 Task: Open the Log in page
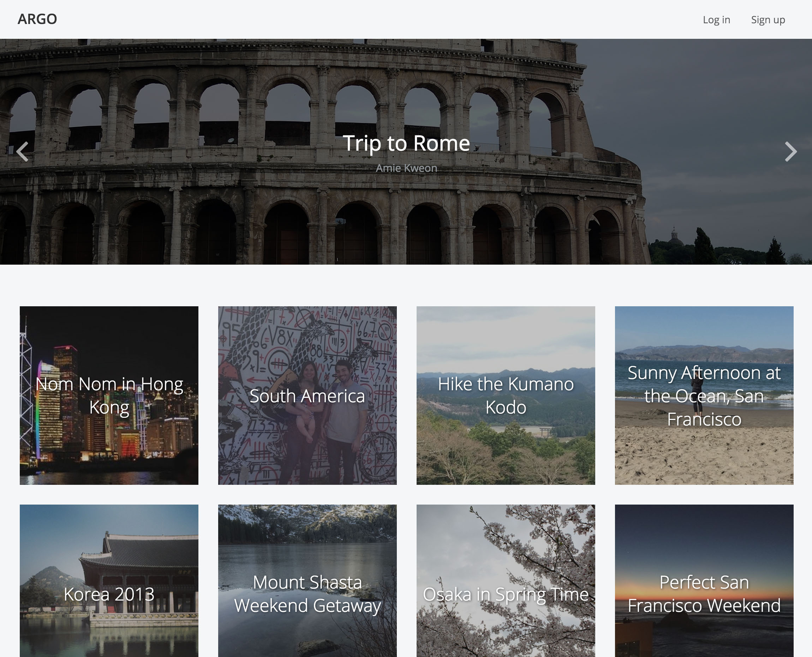[716, 20]
